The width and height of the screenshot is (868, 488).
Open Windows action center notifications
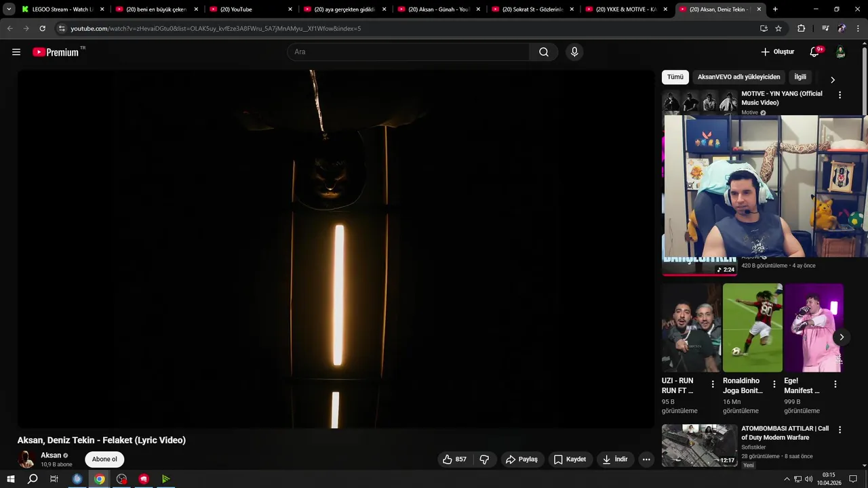point(853,479)
